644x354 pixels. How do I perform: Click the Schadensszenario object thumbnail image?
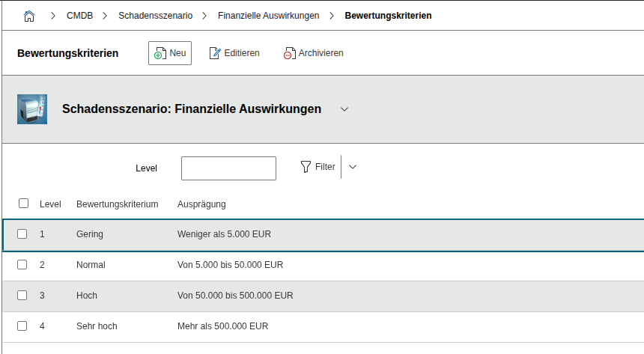[32, 109]
